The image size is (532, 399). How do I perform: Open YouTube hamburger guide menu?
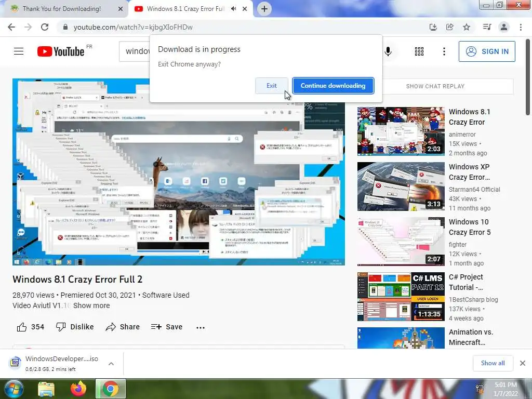(x=19, y=51)
